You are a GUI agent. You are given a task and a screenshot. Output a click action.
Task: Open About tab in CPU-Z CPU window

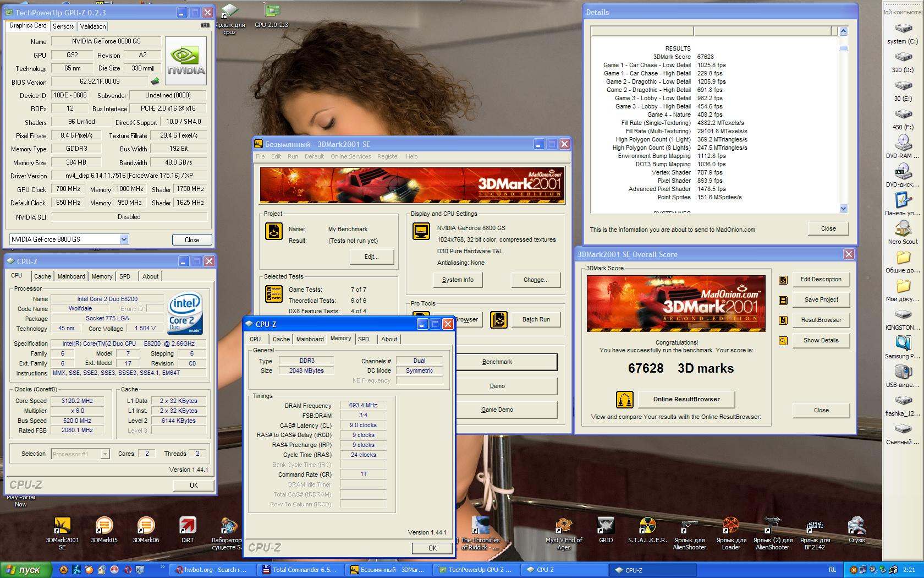(x=150, y=276)
